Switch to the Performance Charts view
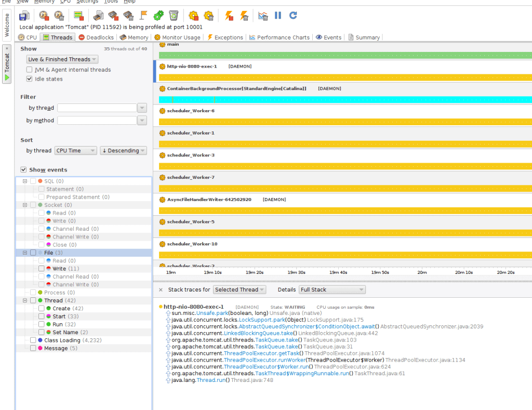 coord(282,37)
